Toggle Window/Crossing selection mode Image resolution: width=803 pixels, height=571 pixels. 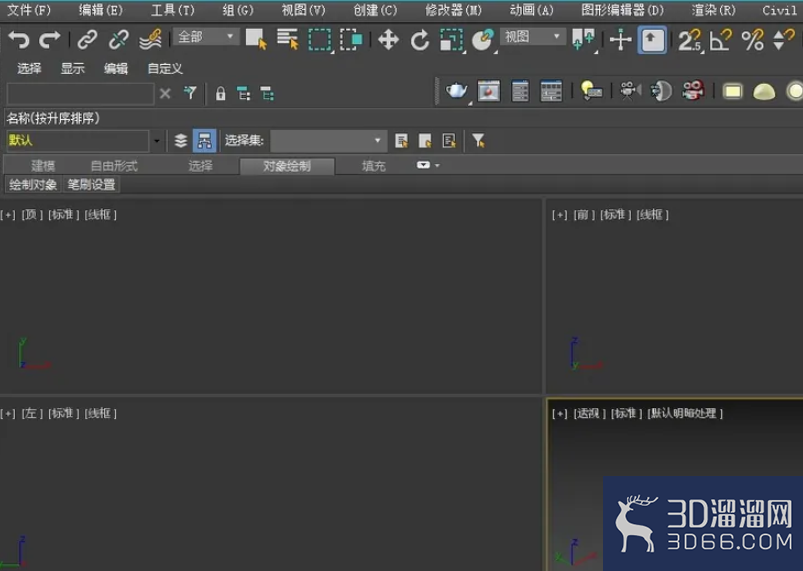tap(351, 39)
